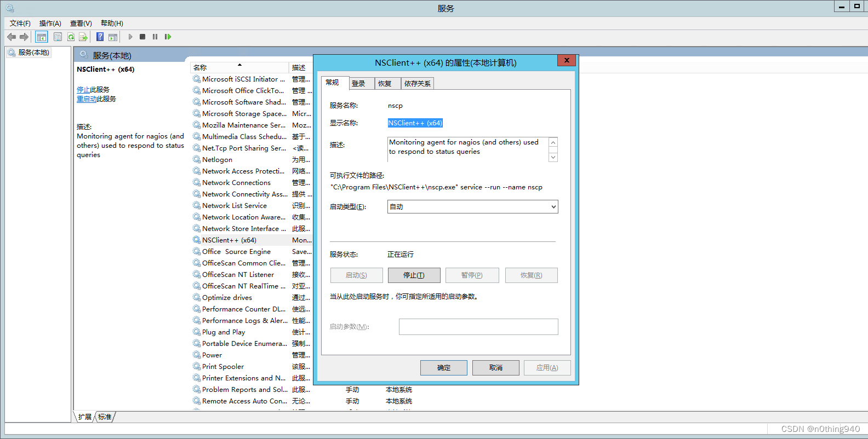Click 停止 link to stop this service
Viewport: 868px width, 439px height.
pyautogui.click(x=83, y=90)
